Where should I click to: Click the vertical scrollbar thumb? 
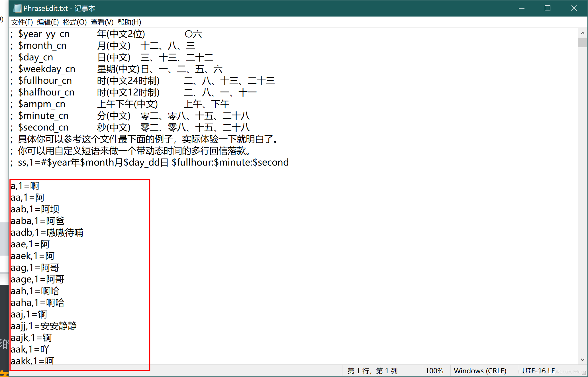coord(583,43)
